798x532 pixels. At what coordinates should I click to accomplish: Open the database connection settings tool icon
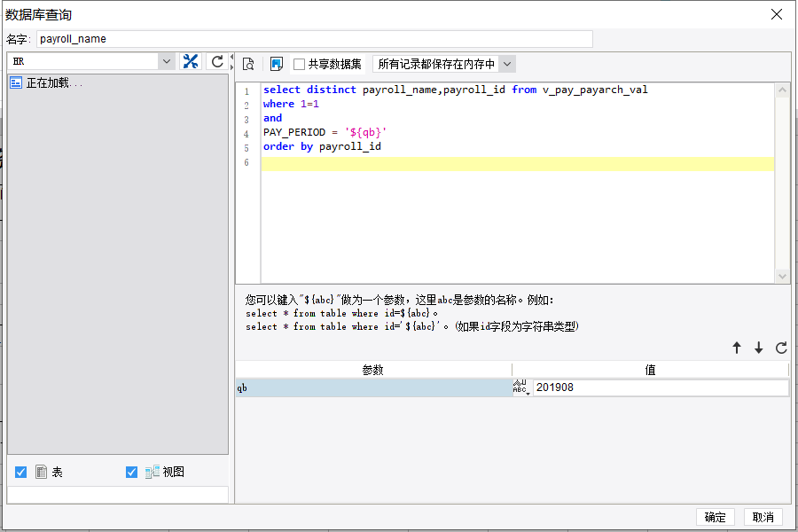click(x=191, y=61)
